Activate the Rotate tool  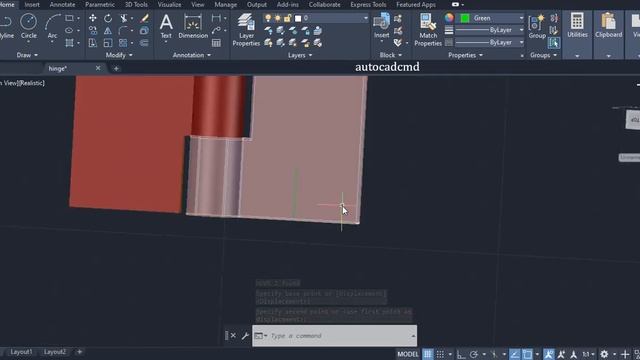108,18
